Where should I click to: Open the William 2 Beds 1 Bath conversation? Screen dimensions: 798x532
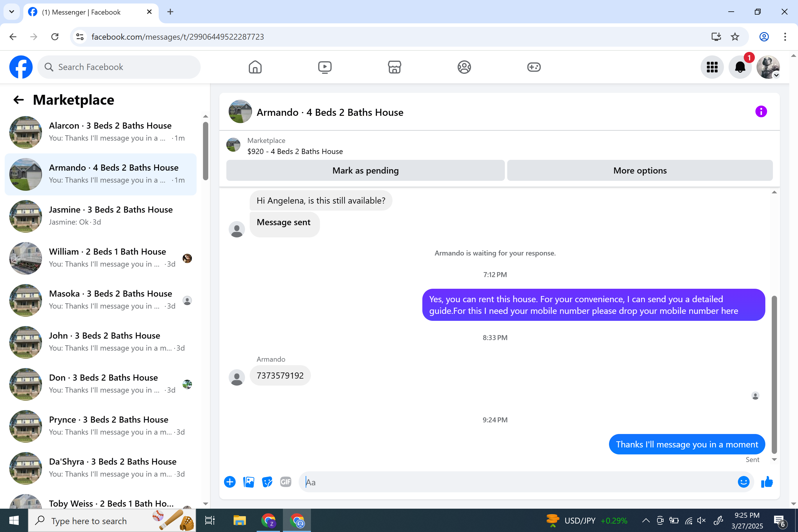(101, 258)
